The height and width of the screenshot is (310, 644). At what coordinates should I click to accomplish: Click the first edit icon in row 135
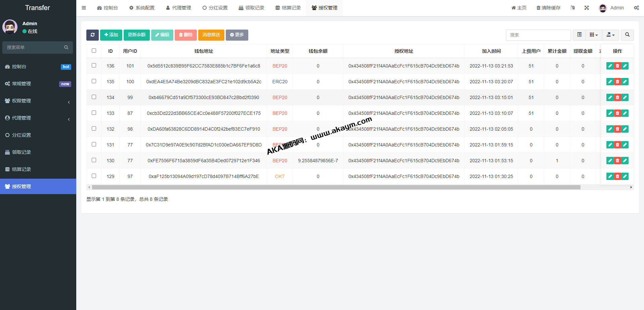coord(610,82)
